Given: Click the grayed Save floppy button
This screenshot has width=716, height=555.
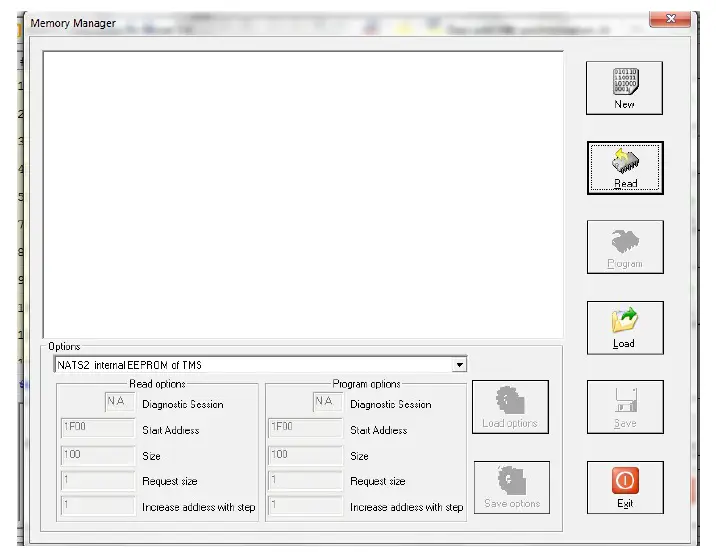Looking at the screenshot, I should (625, 407).
